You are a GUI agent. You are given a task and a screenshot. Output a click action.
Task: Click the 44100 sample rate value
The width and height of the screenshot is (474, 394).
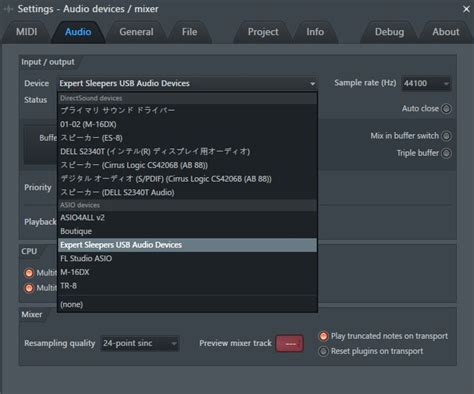pyautogui.click(x=415, y=83)
